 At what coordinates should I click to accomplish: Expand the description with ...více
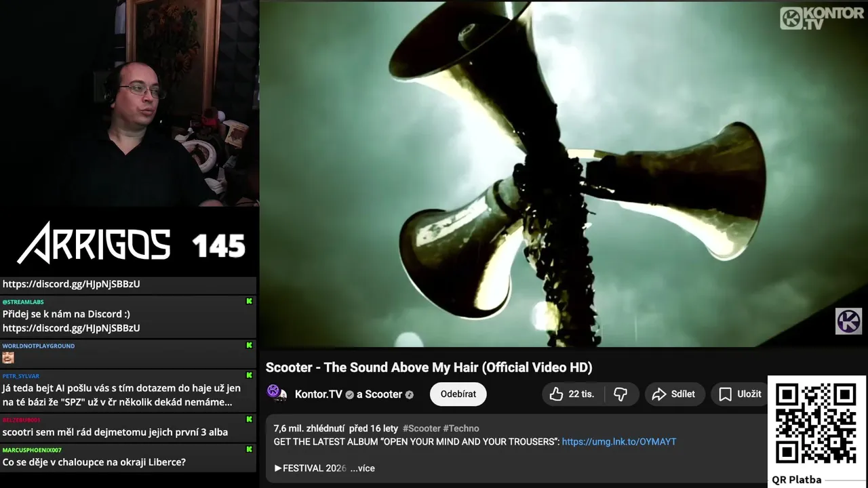(x=363, y=468)
